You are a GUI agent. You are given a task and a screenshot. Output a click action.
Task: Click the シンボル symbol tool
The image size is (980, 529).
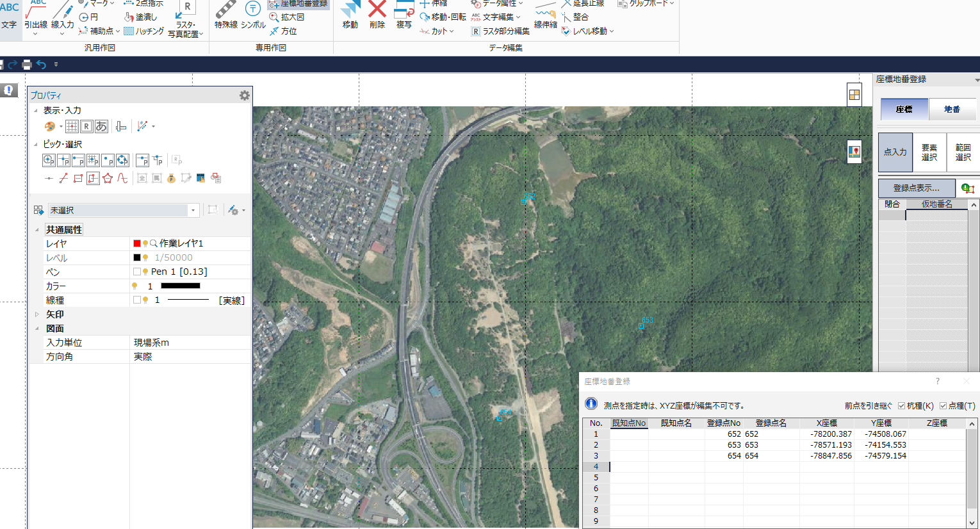(x=253, y=15)
